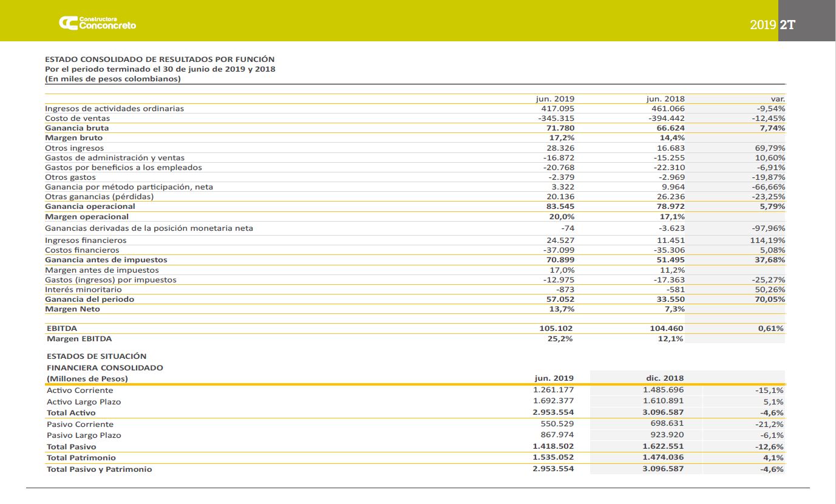Click the dic. 2018 column header

(x=664, y=378)
